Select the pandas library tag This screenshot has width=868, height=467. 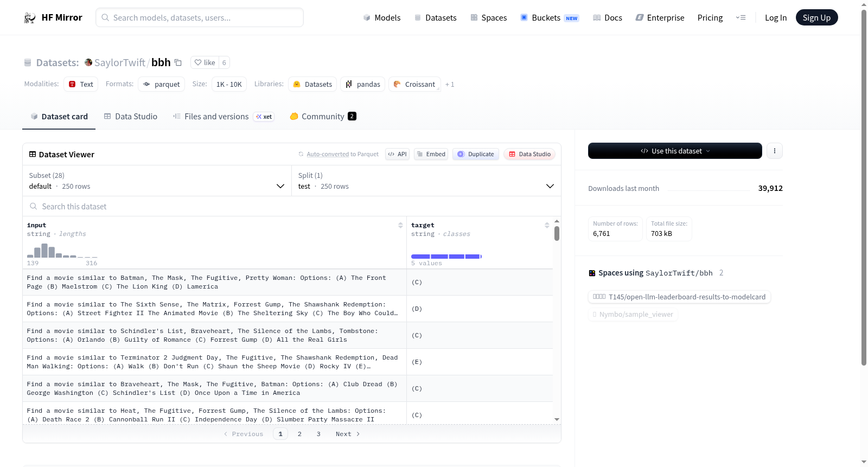pos(363,84)
